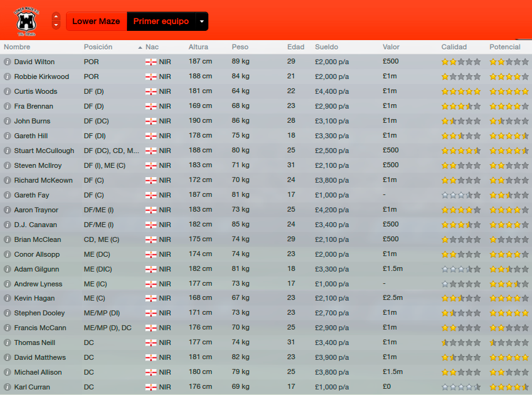
Task: Open info icon for Aaron Traynor
Action: (x=7, y=210)
